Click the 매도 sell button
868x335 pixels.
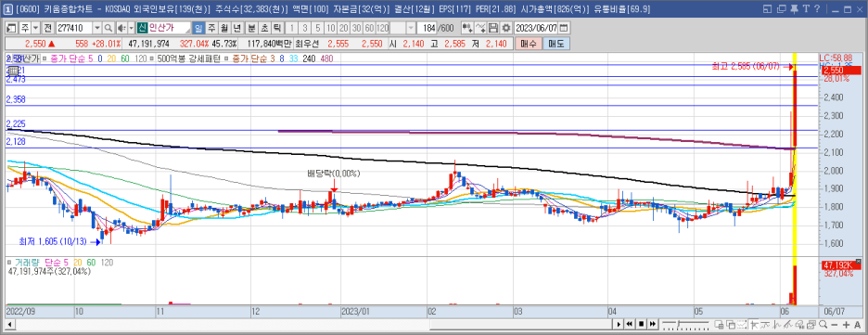tap(555, 44)
